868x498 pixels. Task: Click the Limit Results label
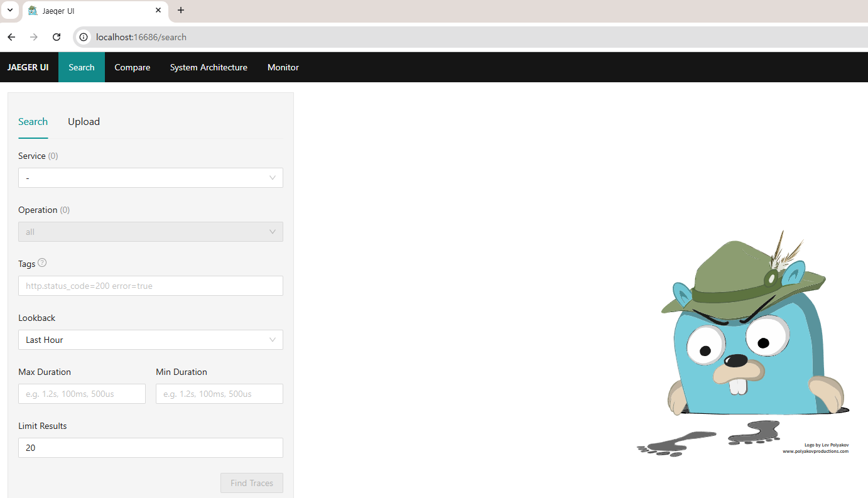pos(43,426)
